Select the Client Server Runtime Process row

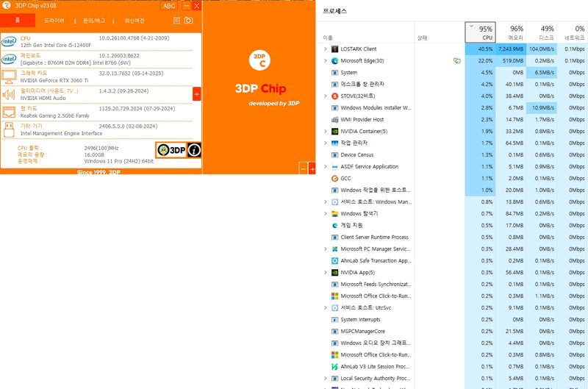click(452, 237)
